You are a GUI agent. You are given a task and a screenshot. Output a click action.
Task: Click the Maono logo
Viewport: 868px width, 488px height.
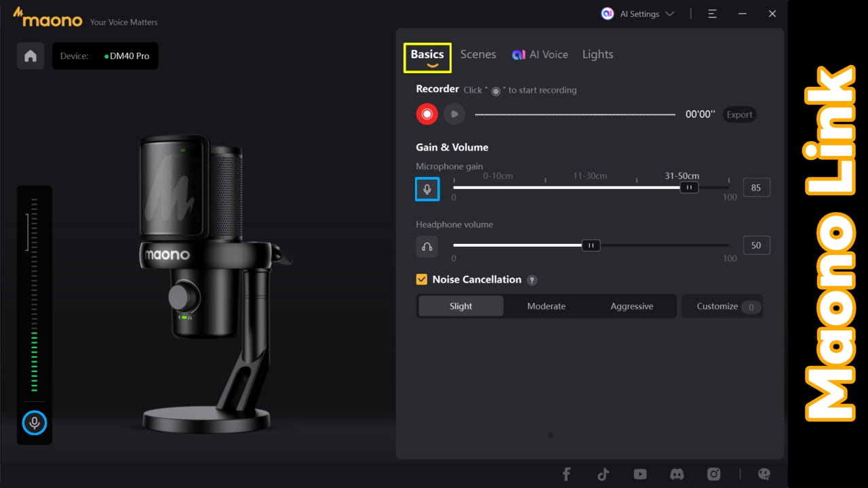pyautogui.click(x=47, y=18)
